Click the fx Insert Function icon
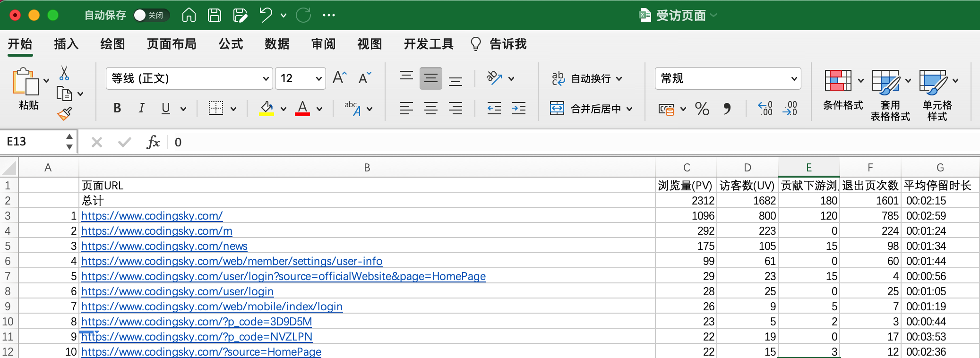Viewport: 980px width, 358px height. pyautogui.click(x=153, y=142)
